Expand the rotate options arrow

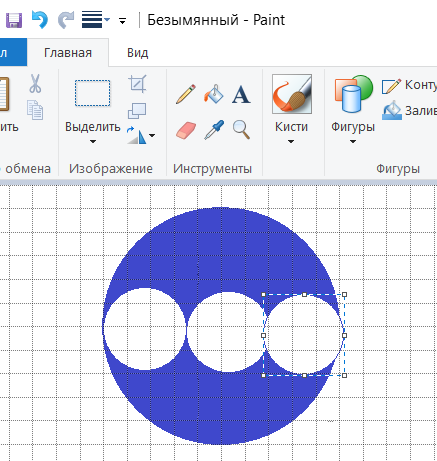coord(152,135)
